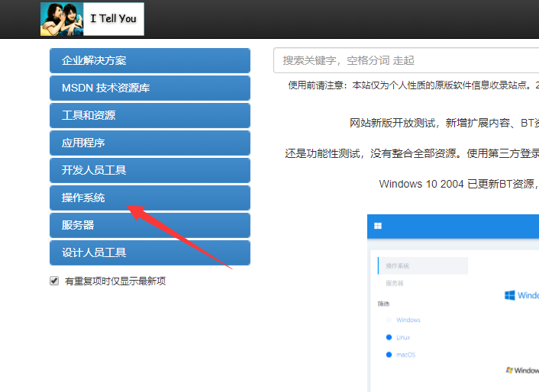The image size is (539, 392).
Task: Click the keyword search input field
Action: pyautogui.click(x=405, y=60)
